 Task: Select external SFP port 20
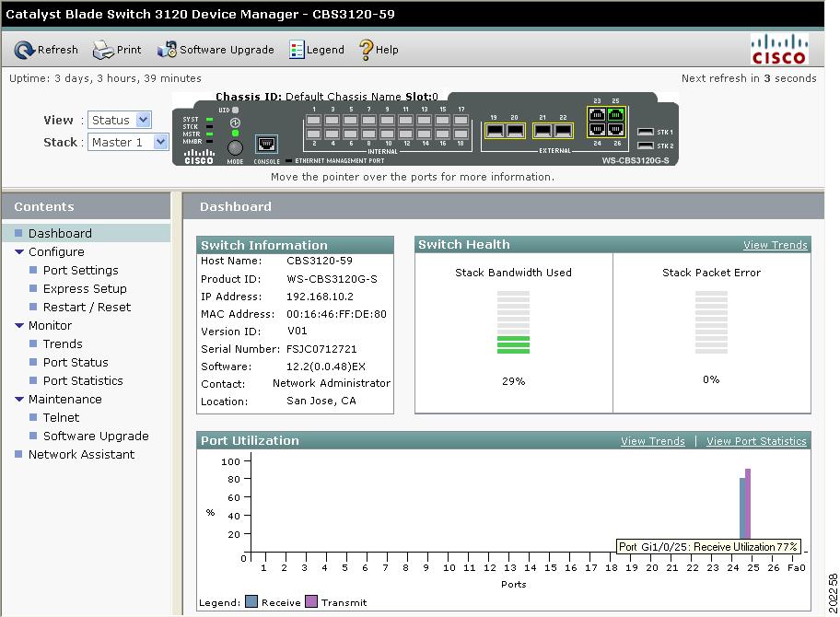(x=515, y=130)
